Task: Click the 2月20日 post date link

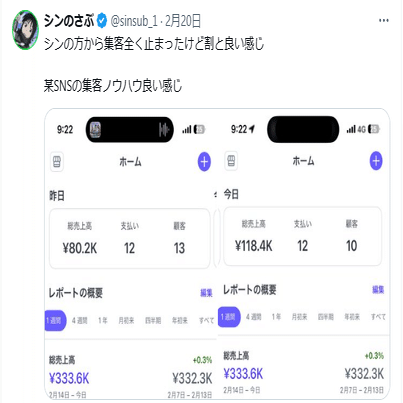Action: [183, 21]
